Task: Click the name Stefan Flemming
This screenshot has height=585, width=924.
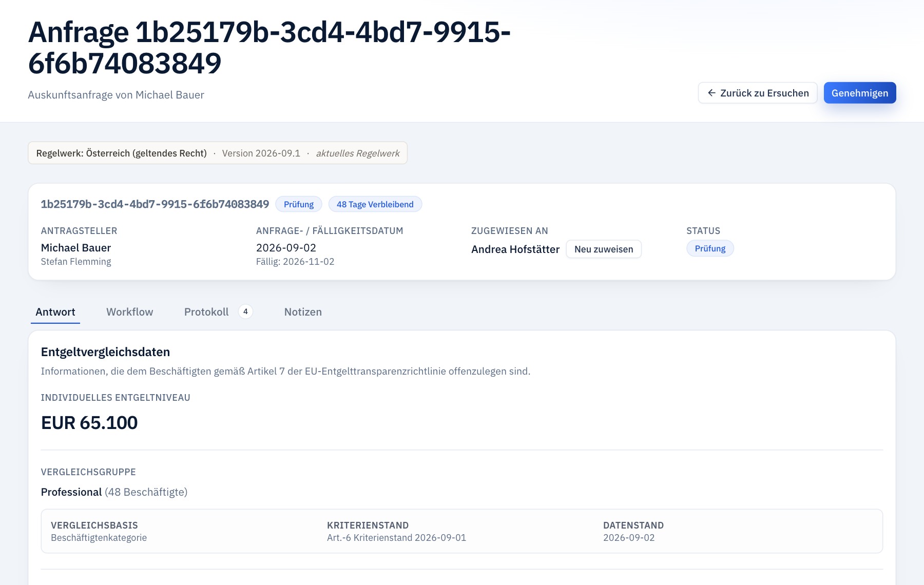Action: (76, 262)
